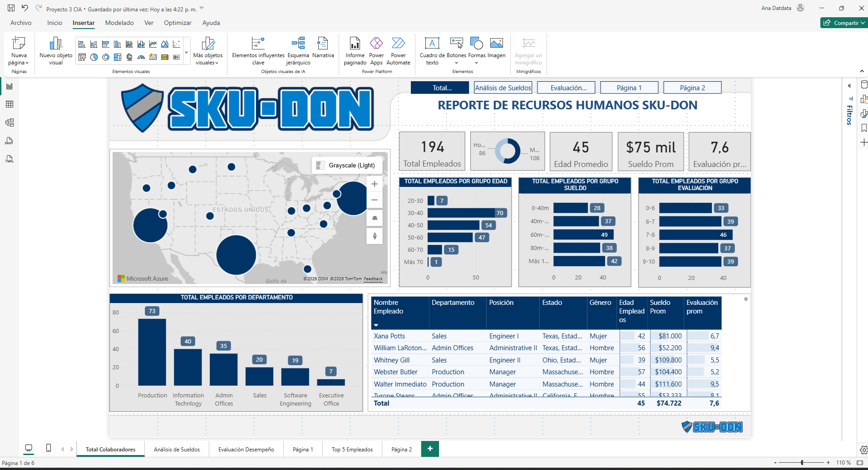The image size is (868, 470).
Task: Open the Esquema jerárquico AI visual
Action: point(298,50)
